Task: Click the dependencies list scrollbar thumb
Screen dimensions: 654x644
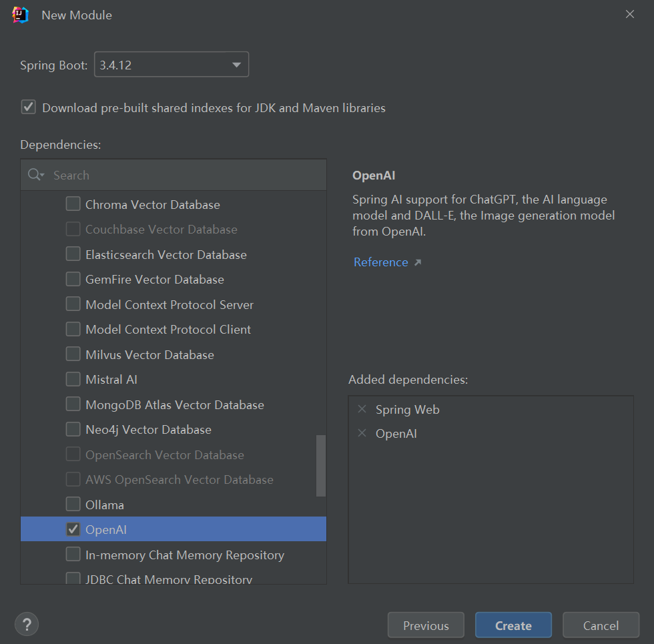Action: pyautogui.click(x=321, y=466)
